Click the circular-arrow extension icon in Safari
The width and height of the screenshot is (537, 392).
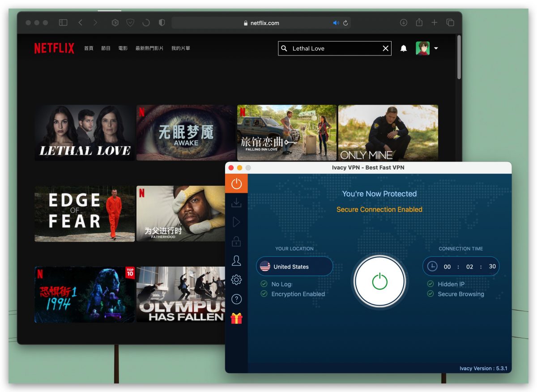(146, 22)
